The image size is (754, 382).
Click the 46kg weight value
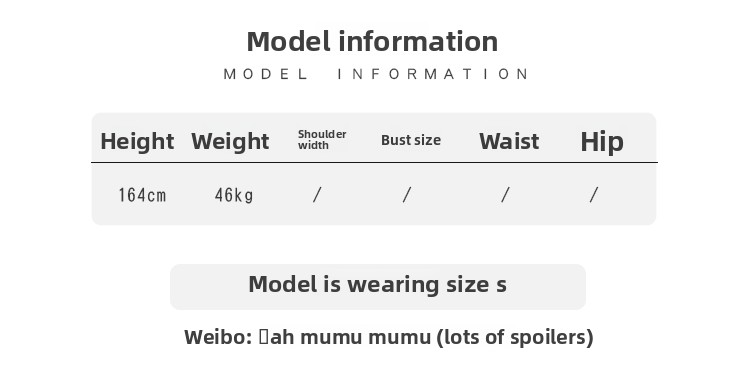point(234,195)
